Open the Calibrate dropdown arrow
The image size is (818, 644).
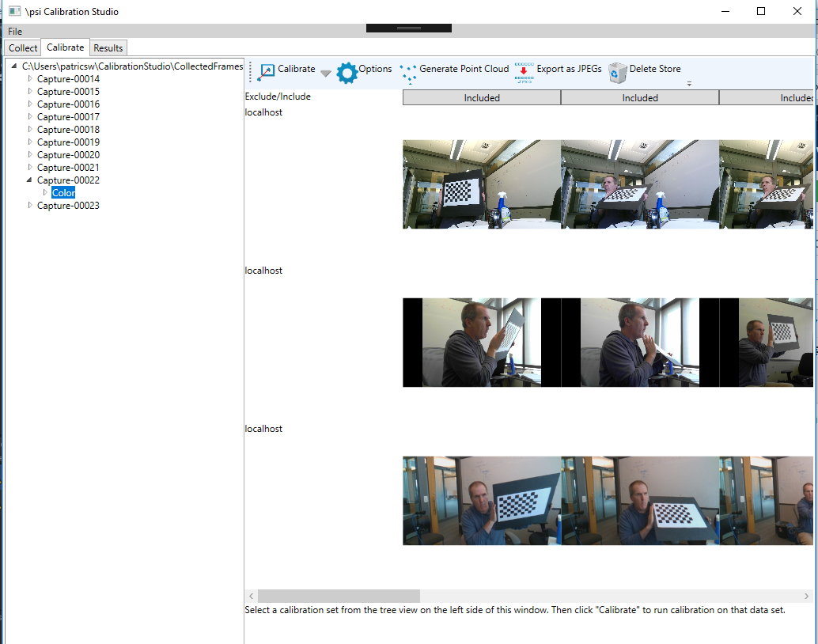(x=325, y=73)
